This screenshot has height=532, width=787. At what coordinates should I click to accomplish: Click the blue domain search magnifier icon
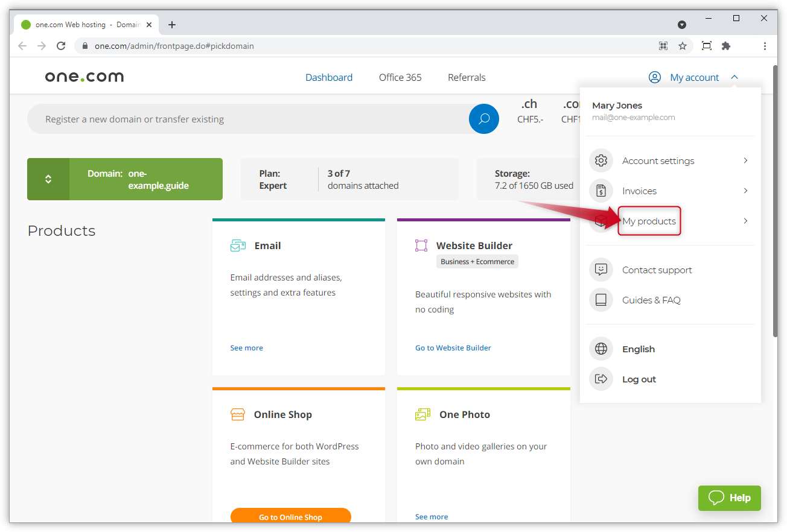(483, 119)
